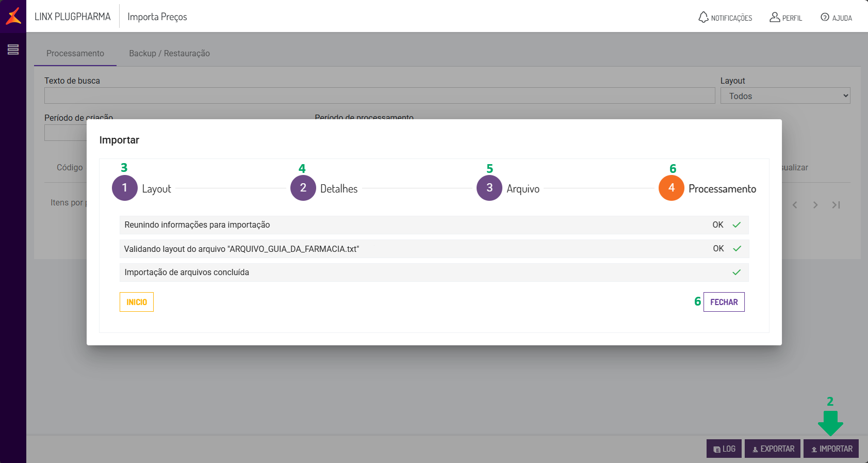Click check mark on Validando layout row
The image size is (868, 463).
tap(737, 248)
